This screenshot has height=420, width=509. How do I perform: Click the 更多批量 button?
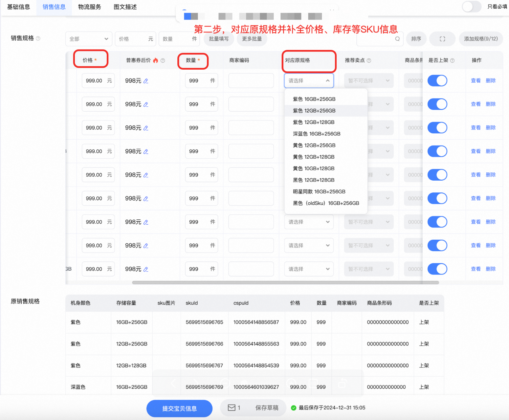(252, 39)
